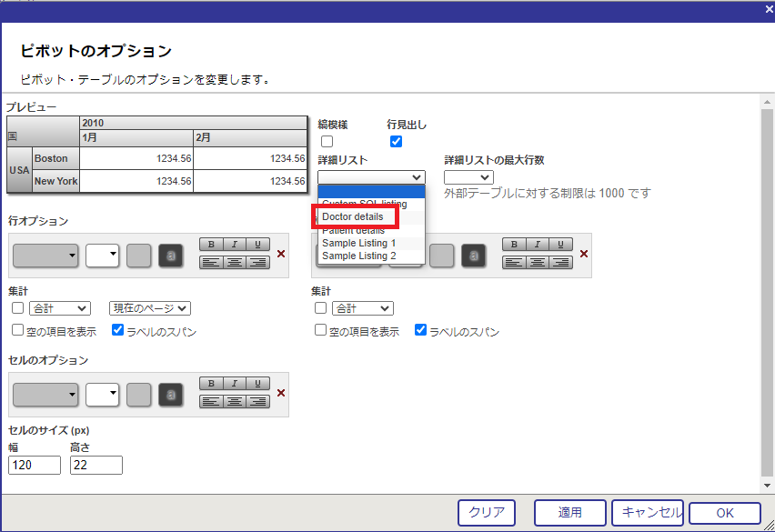Enable the 縞模様 checkbox
This screenshot has height=532, width=775.
327,141
